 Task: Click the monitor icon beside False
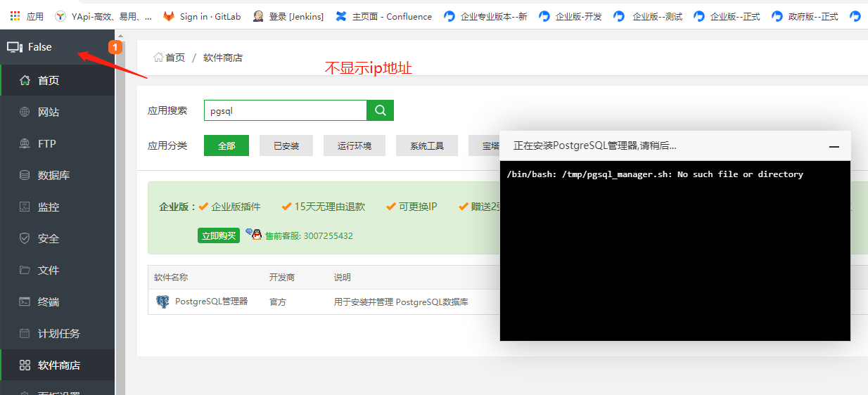tap(15, 47)
